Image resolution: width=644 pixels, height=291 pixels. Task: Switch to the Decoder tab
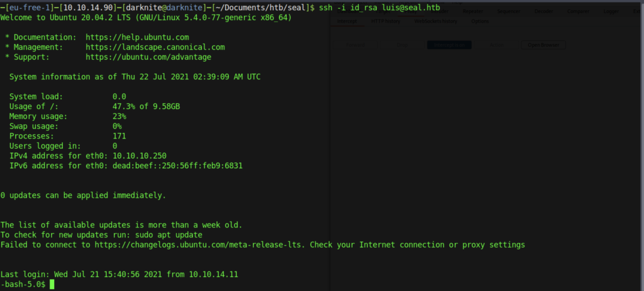[543, 11]
